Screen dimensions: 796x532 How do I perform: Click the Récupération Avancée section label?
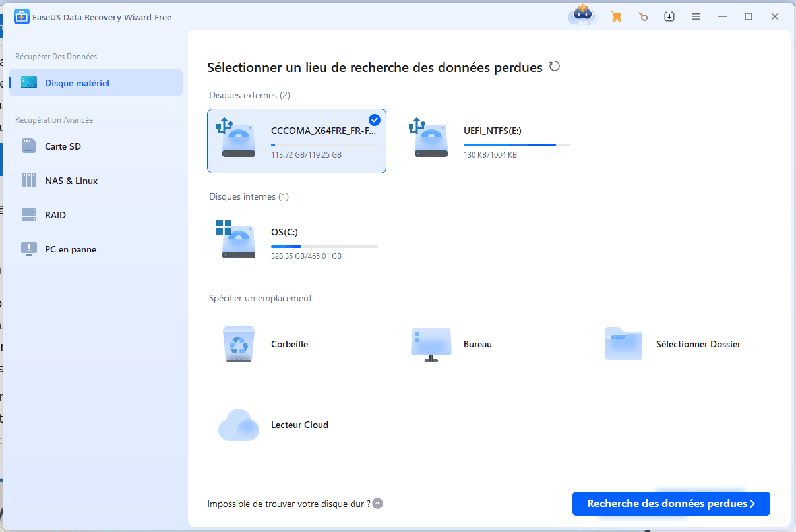pyautogui.click(x=54, y=120)
